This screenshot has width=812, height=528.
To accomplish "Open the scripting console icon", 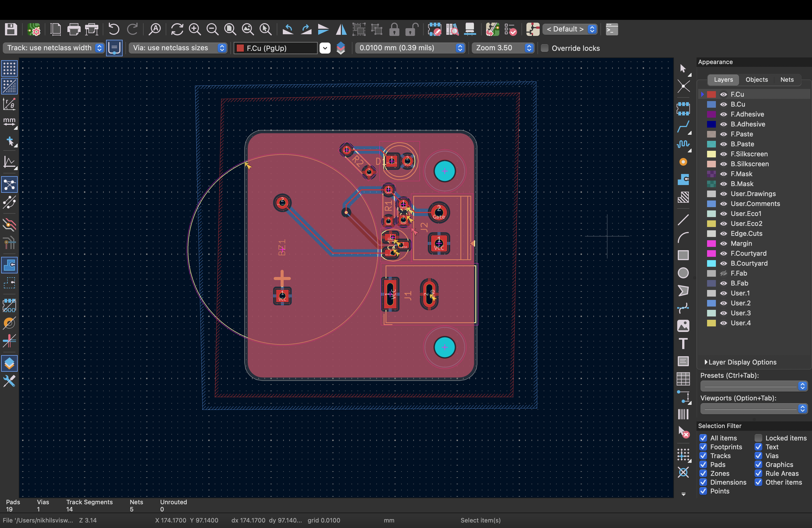I will [x=612, y=29].
